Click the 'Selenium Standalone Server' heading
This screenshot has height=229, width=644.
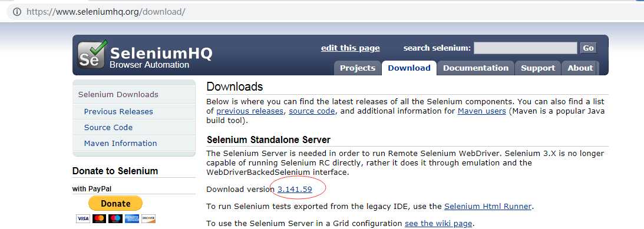269,140
